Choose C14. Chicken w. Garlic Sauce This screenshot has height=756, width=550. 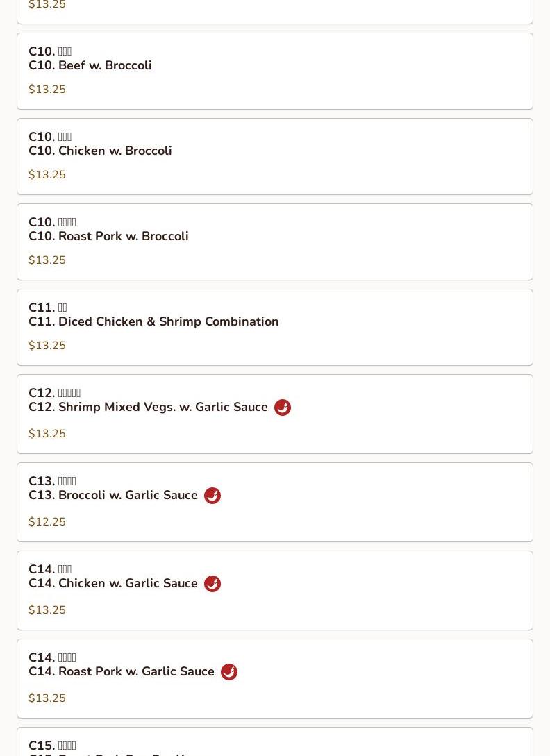(275, 591)
